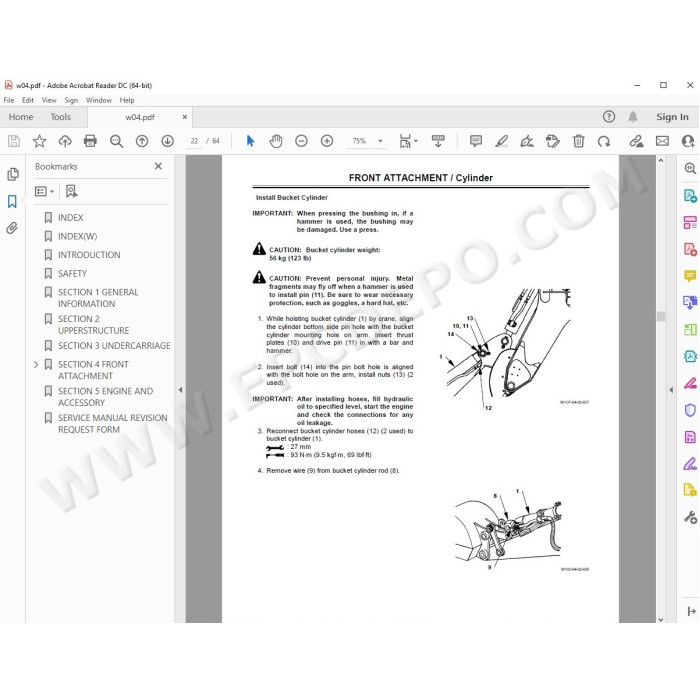700x700 pixels.
Task: Open More Tools wrench icon
Action: (x=690, y=517)
